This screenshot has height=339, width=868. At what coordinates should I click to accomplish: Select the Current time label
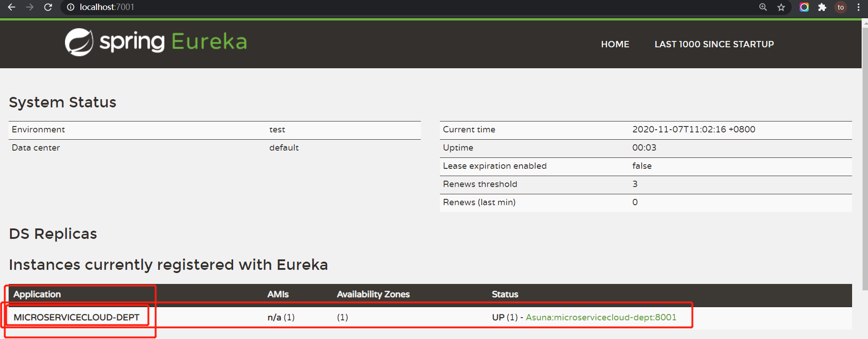[x=469, y=129]
